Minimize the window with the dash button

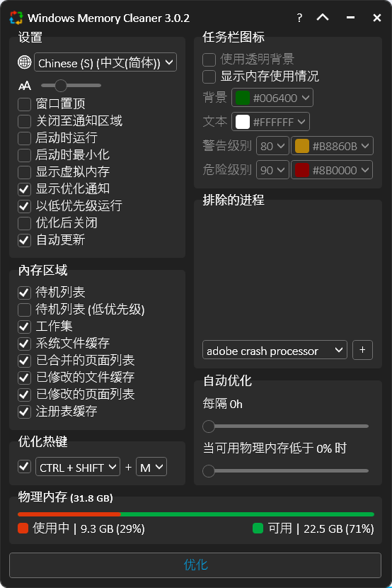tap(350, 17)
